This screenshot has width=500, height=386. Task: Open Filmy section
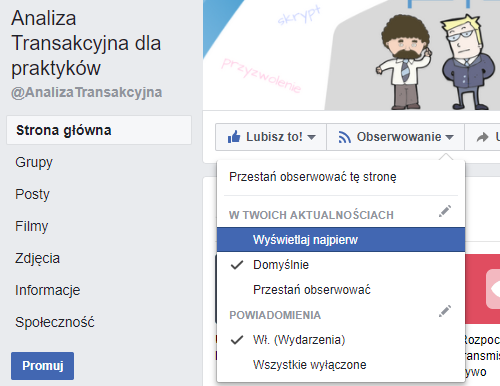tap(31, 226)
